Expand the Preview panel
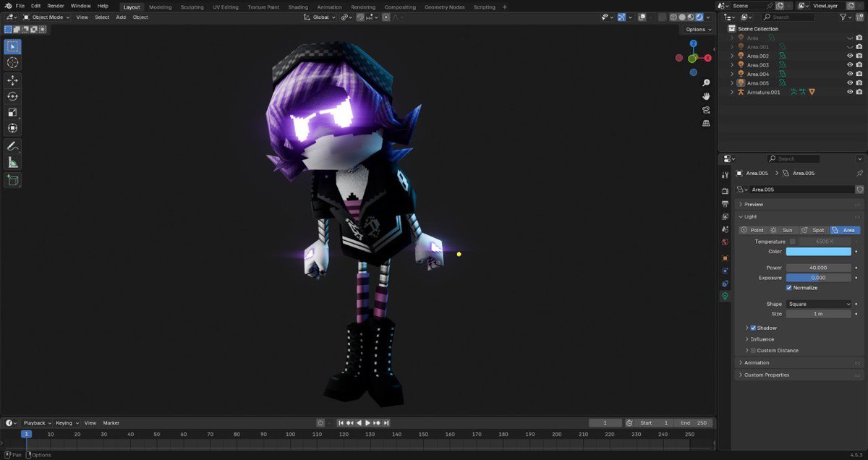The width and height of the screenshot is (868, 460). [800, 205]
